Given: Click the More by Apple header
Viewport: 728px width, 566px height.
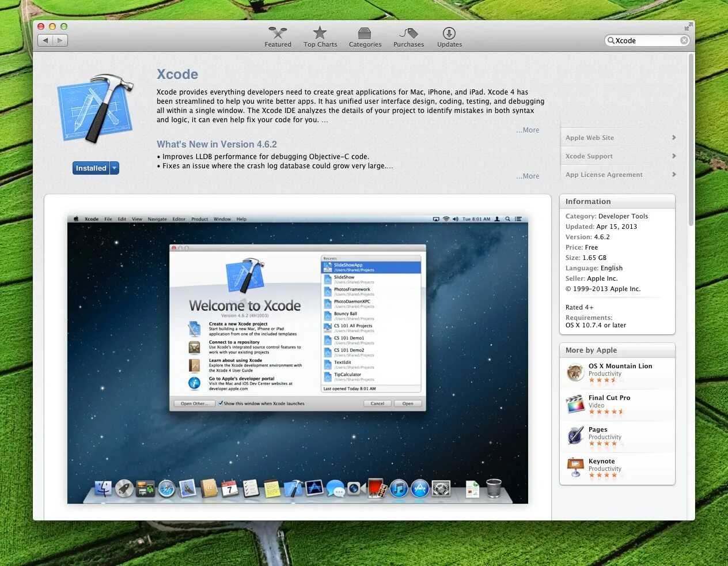Looking at the screenshot, I should pos(617,350).
